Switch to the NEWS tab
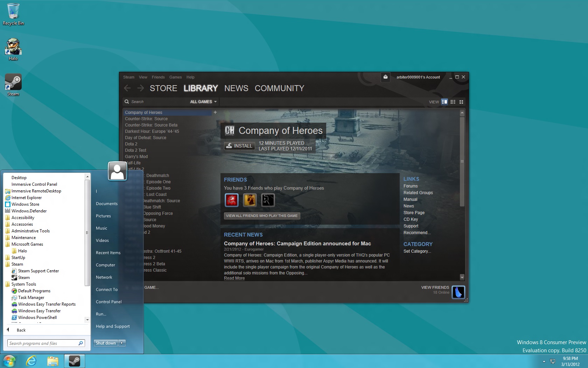 pyautogui.click(x=236, y=88)
